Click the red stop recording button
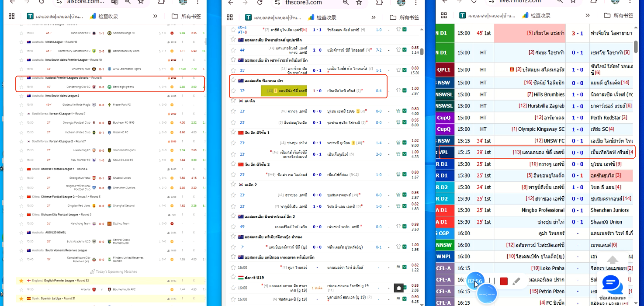 504,281
